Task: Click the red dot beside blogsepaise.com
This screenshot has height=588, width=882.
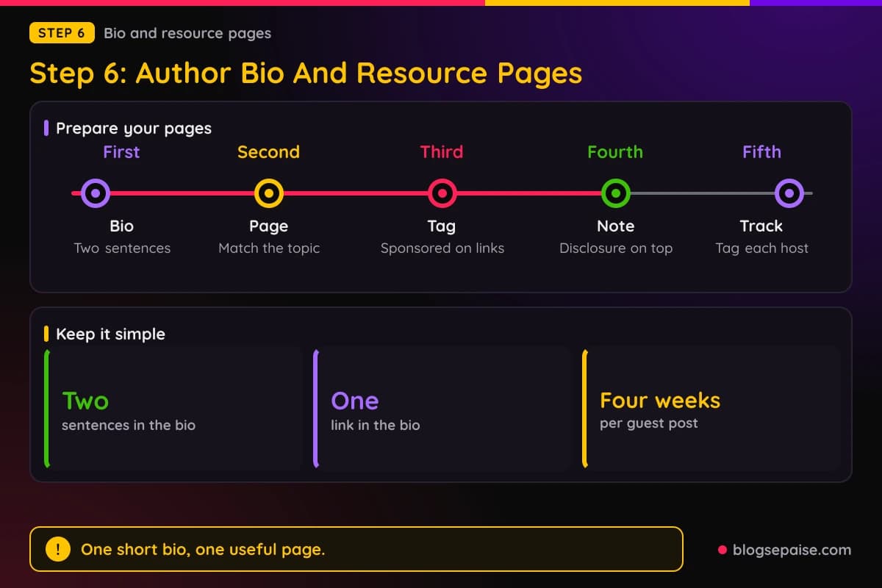Action: tap(722, 550)
